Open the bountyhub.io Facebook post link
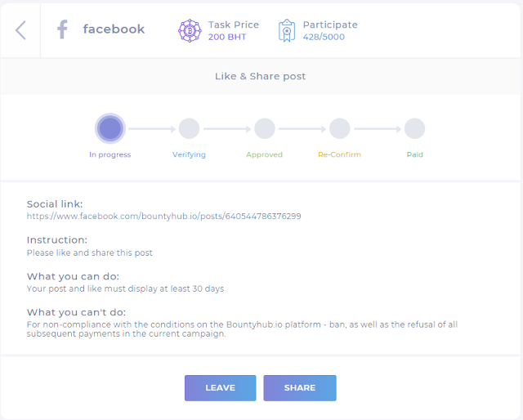This screenshot has height=420, width=523. coord(163,217)
